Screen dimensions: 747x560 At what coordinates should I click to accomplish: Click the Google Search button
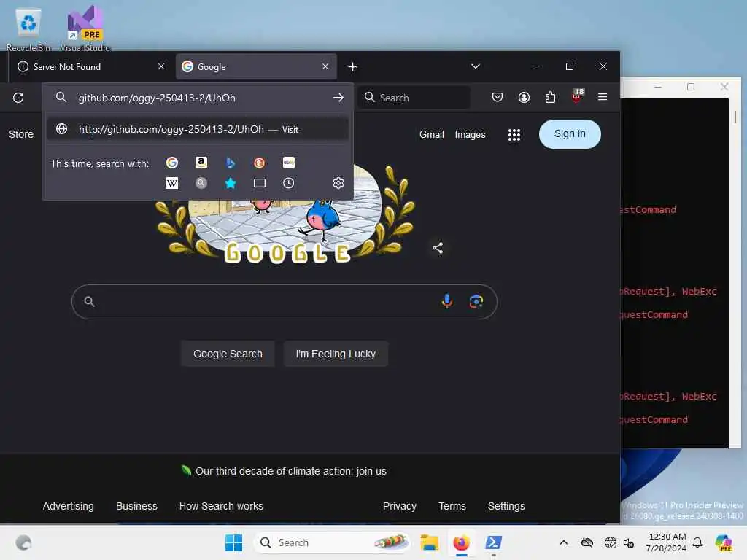point(228,354)
